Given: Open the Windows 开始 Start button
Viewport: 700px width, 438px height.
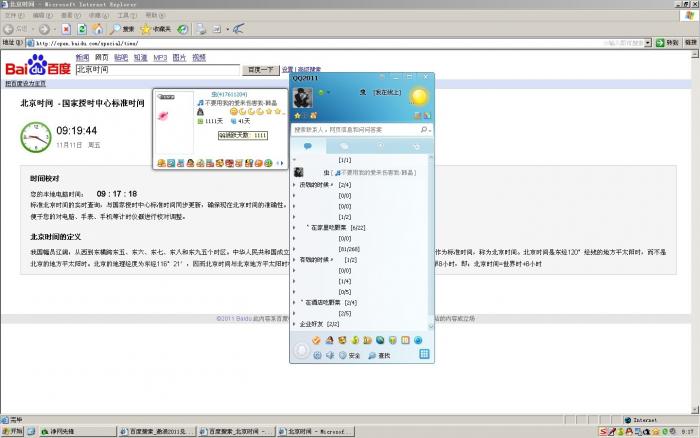Looking at the screenshot, I should click(x=12, y=432).
